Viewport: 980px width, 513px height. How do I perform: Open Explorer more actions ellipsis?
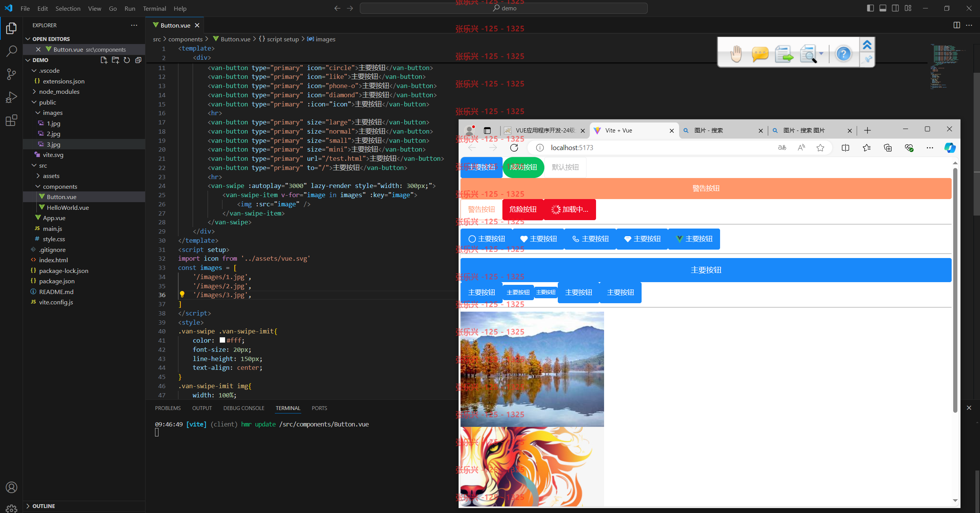coord(134,25)
